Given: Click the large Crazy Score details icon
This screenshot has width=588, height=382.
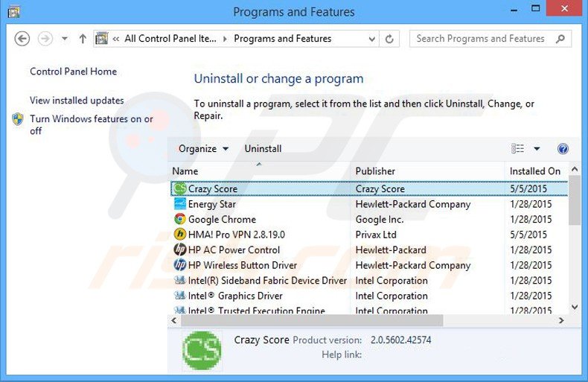Looking at the screenshot, I should tap(202, 351).
